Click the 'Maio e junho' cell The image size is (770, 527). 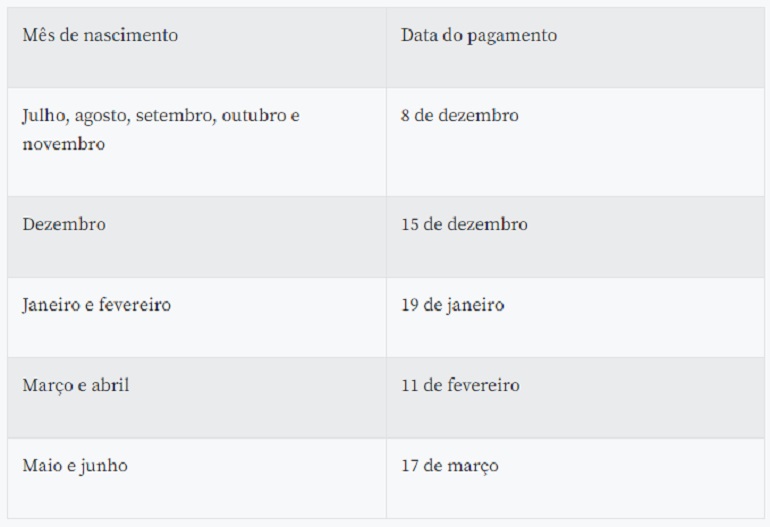197,478
